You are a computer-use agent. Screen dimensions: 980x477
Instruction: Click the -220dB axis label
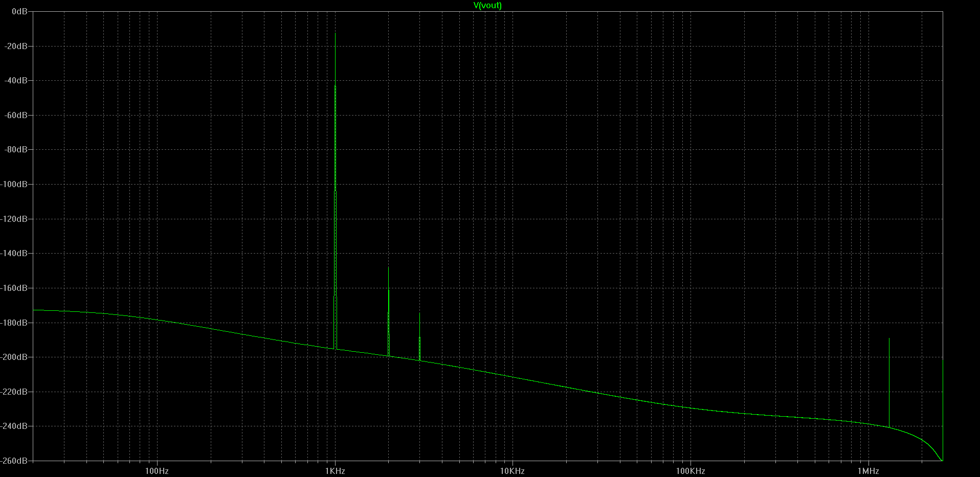tap(14, 392)
